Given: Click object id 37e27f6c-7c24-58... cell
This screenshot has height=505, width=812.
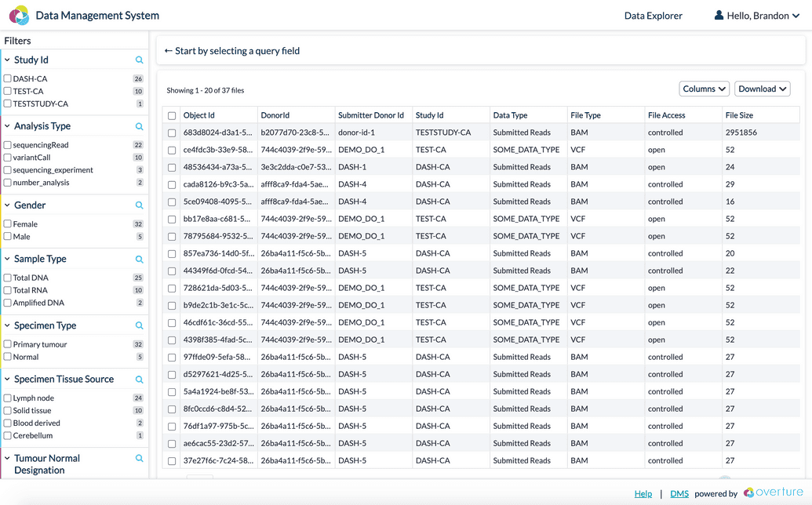Looking at the screenshot, I should [217, 460].
